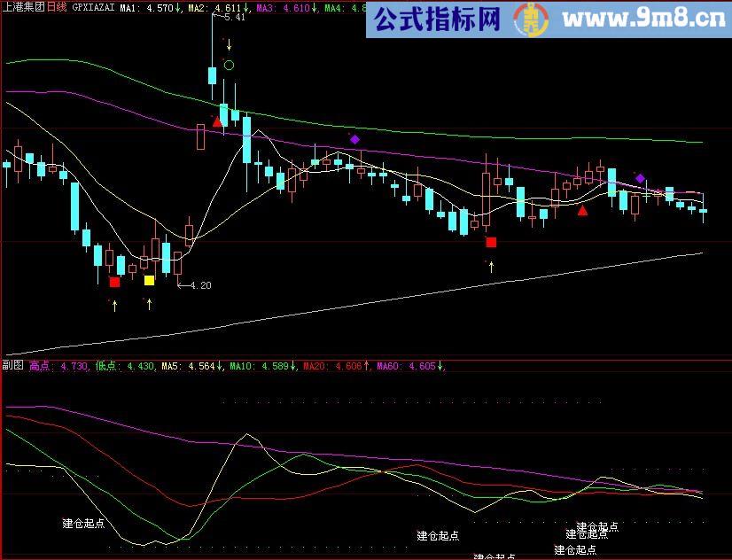Select the 4.20 low price label
Image resolution: width=732 pixels, height=560 pixels.
(200, 285)
